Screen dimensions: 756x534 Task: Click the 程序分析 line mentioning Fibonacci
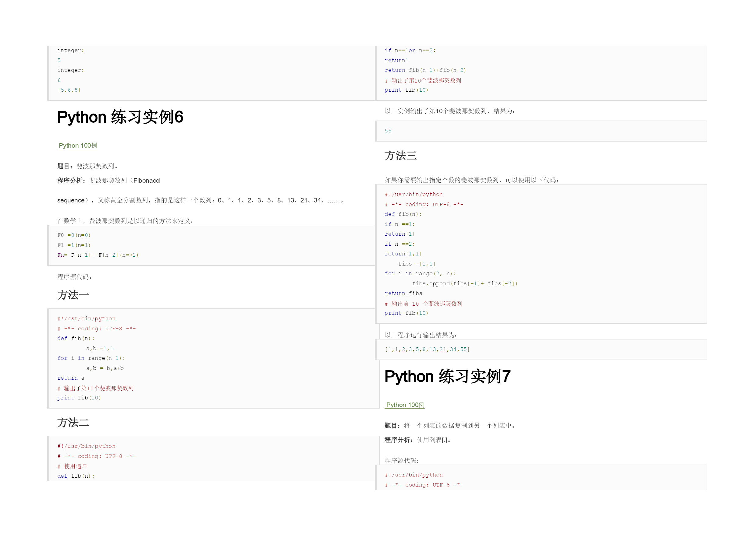tap(109, 181)
